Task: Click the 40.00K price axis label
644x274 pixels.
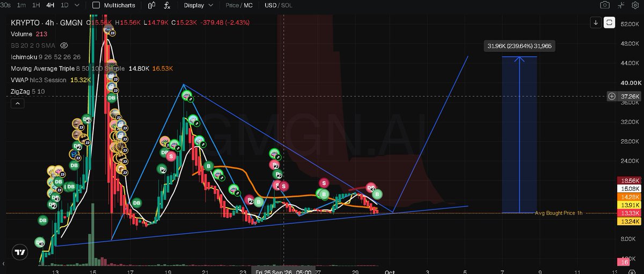Action: point(630,83)
